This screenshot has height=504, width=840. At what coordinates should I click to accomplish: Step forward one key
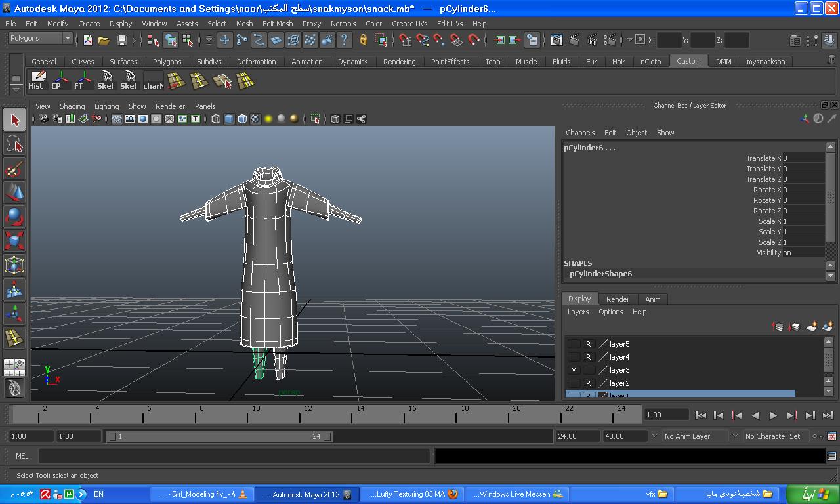(791, 415)
